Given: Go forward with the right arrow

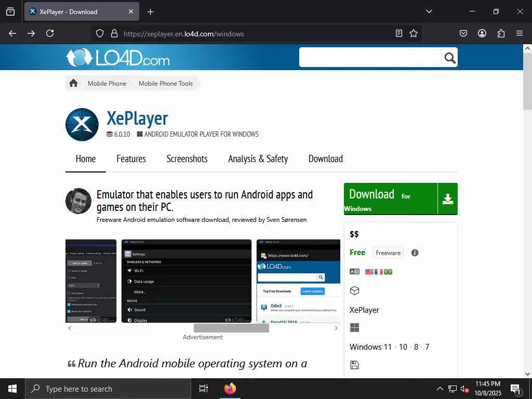Looking at the screenshot, I should 31,33.
